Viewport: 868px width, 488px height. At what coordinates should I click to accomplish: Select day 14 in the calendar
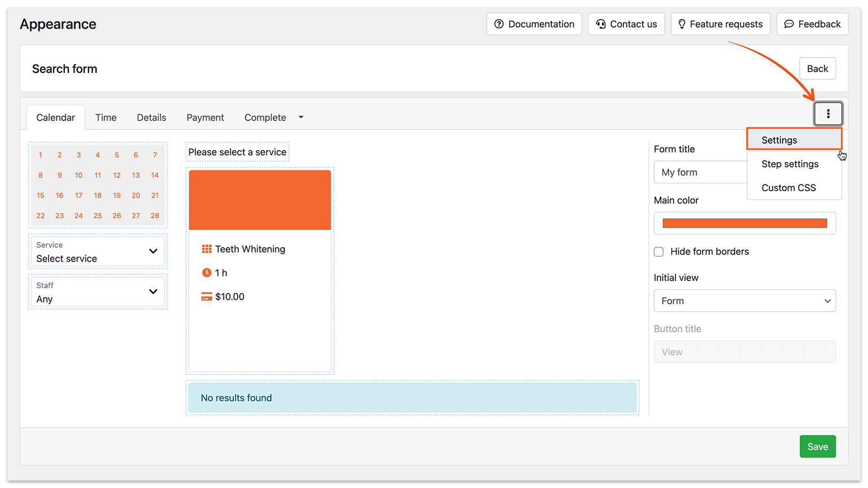[x=155, y=175]
